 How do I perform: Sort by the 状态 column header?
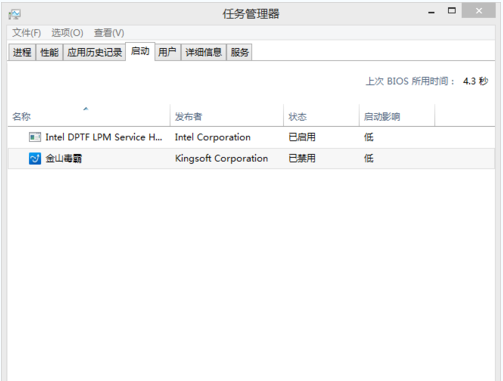(321, 116)
